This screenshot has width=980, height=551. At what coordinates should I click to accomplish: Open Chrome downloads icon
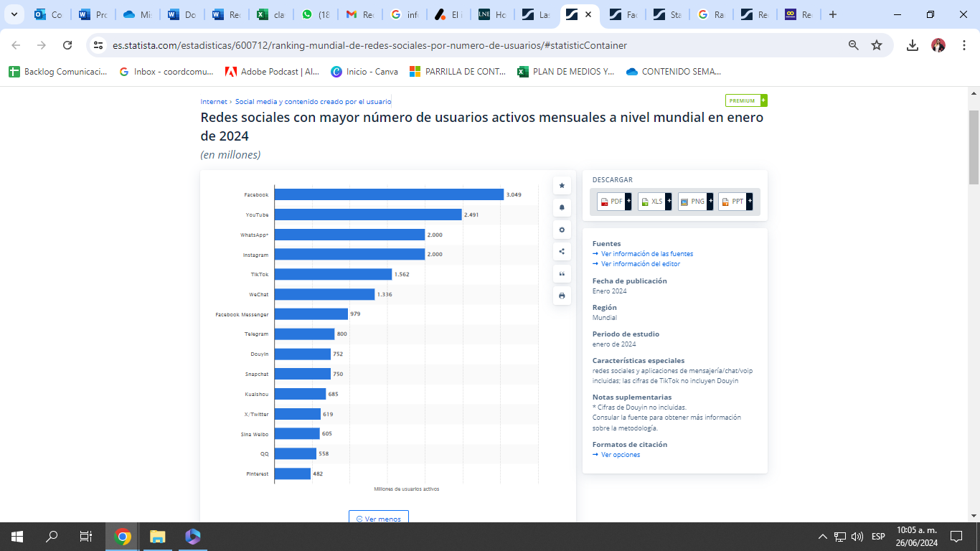pos(913,45)
